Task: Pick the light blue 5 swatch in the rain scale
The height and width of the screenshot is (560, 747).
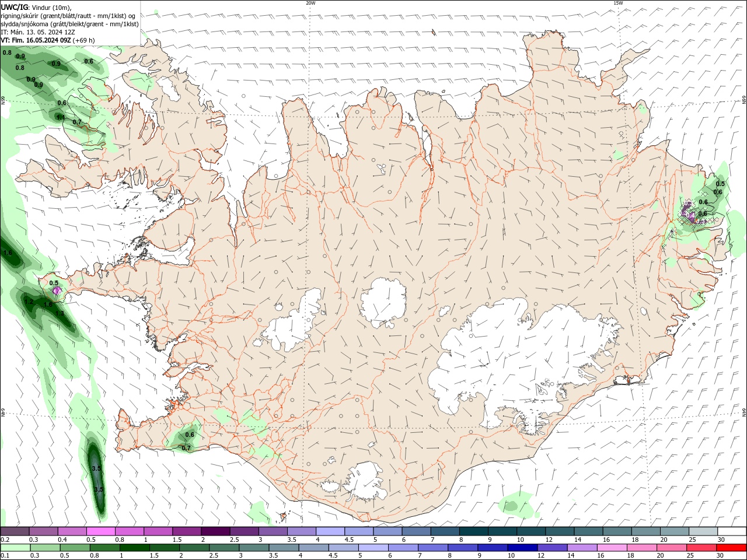Action: (373, 548)
